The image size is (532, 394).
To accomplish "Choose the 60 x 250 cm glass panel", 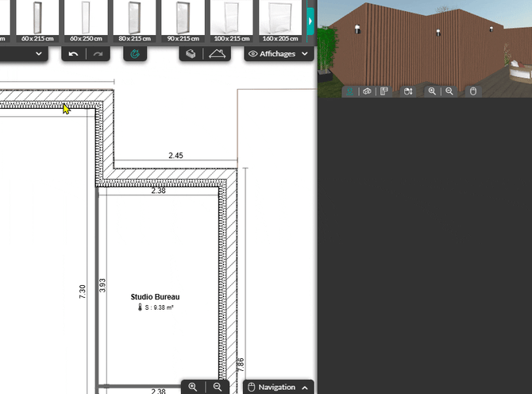I will tap(87, 21).
